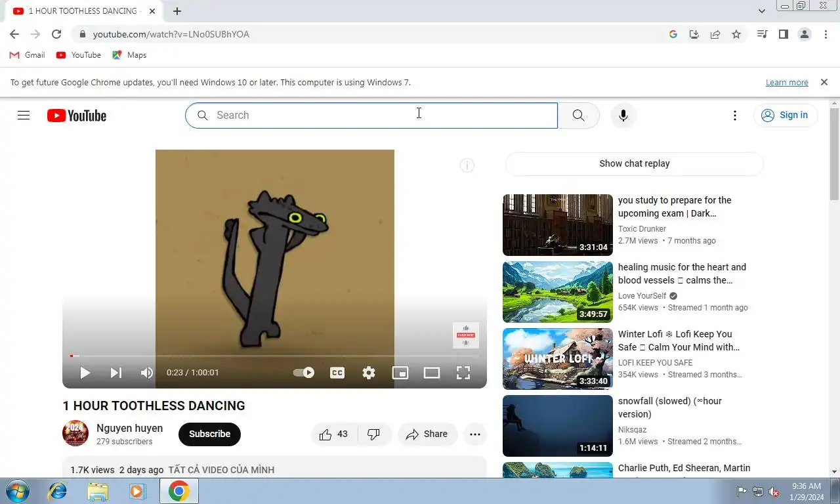
Task: Click the address bar URL
Action: coord(171,34)
